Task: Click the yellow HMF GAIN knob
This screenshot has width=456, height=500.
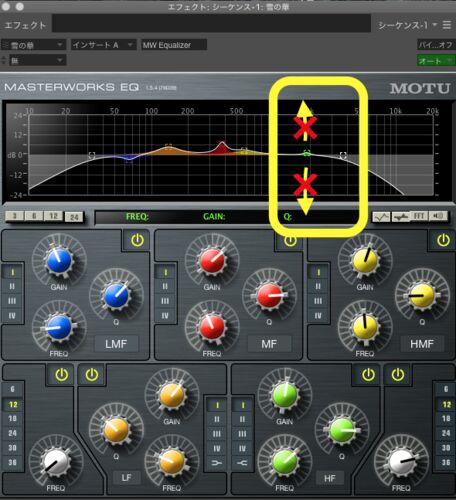Action: (x=365, y=261)
